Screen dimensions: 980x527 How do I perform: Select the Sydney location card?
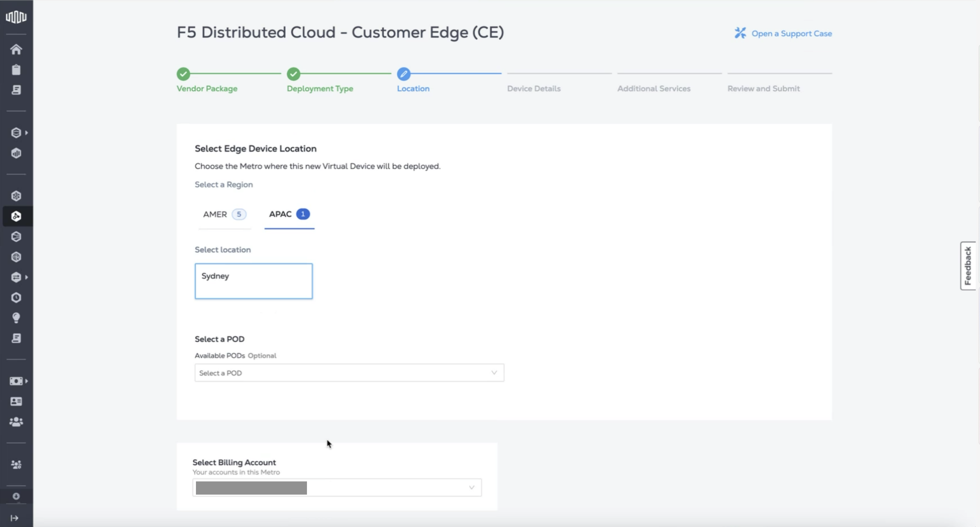(x=253, y=281)
